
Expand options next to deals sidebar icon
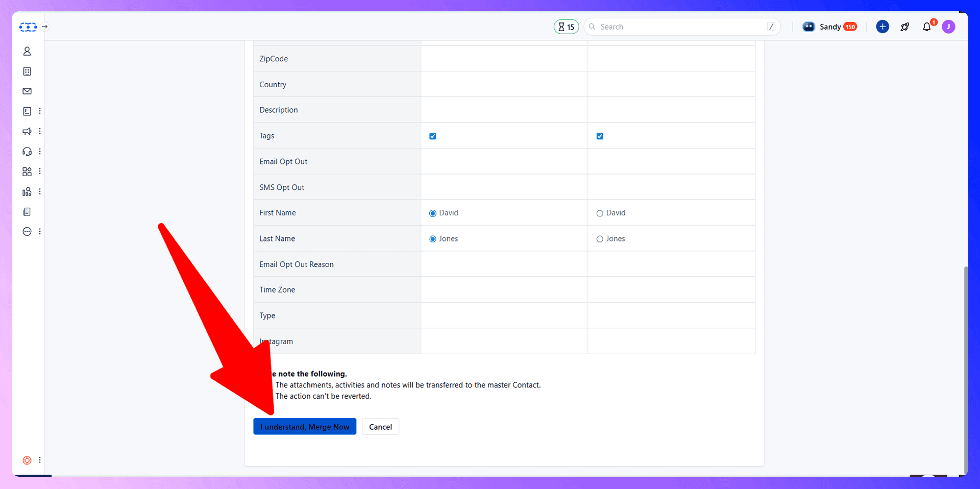40,111
